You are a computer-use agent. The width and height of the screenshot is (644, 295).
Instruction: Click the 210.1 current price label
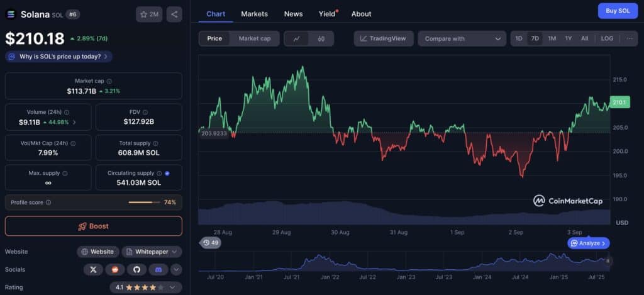(619, 103)
